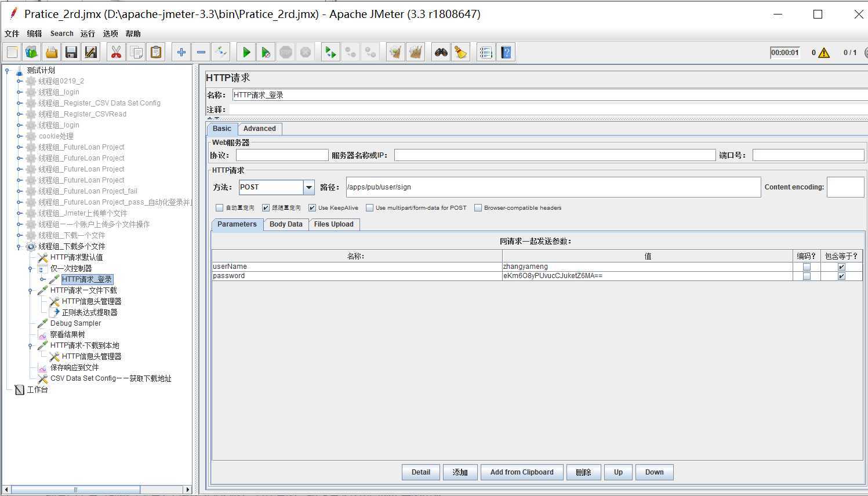This screenshot has height=496, width=868.
Task: Open the 编辑 menu
Action: coord(35,34)
